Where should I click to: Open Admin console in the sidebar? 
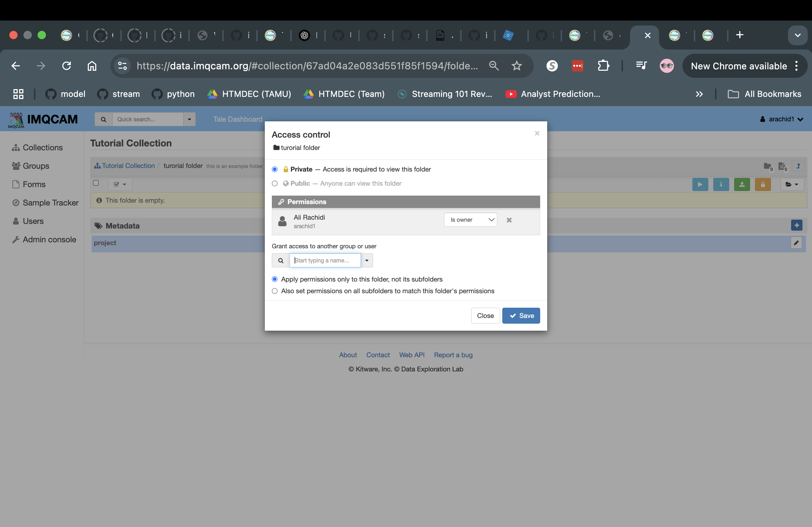[x=44, y=239]
